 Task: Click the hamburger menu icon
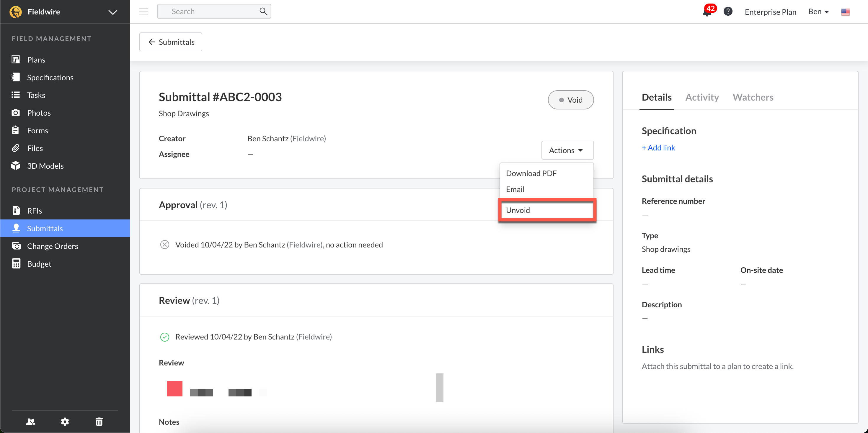coord(144,12)
